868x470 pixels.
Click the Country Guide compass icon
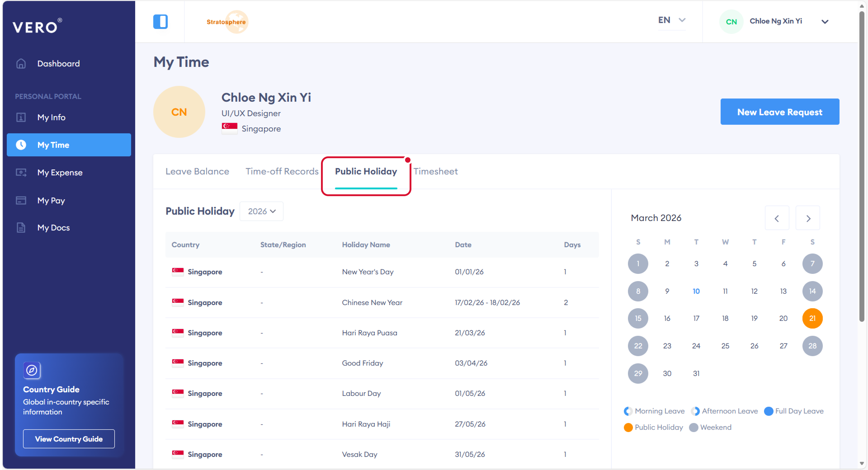pos(32,370)
